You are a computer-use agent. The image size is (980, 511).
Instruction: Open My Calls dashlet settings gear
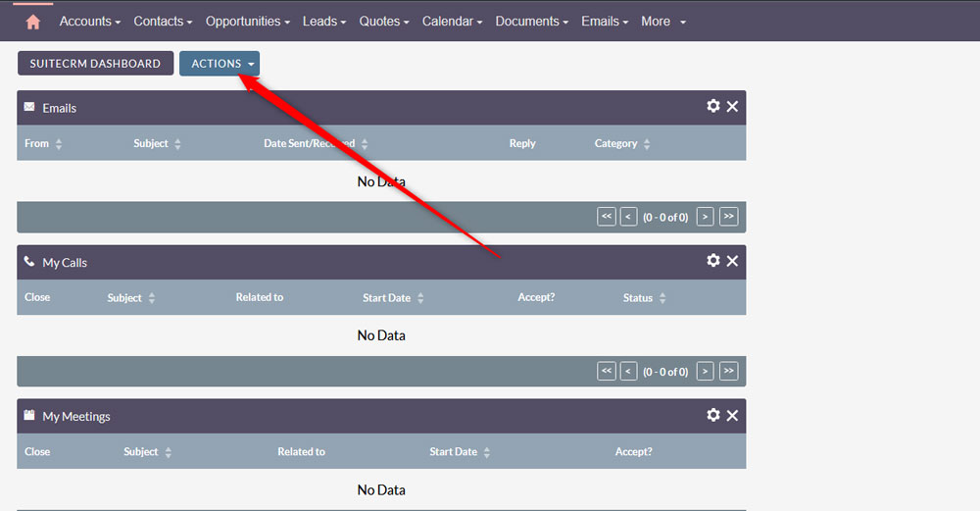pyautogui.click(x=713, y=260)
